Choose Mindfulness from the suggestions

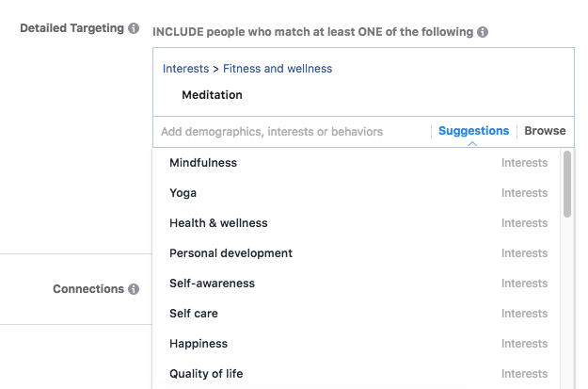pos(203,163)
